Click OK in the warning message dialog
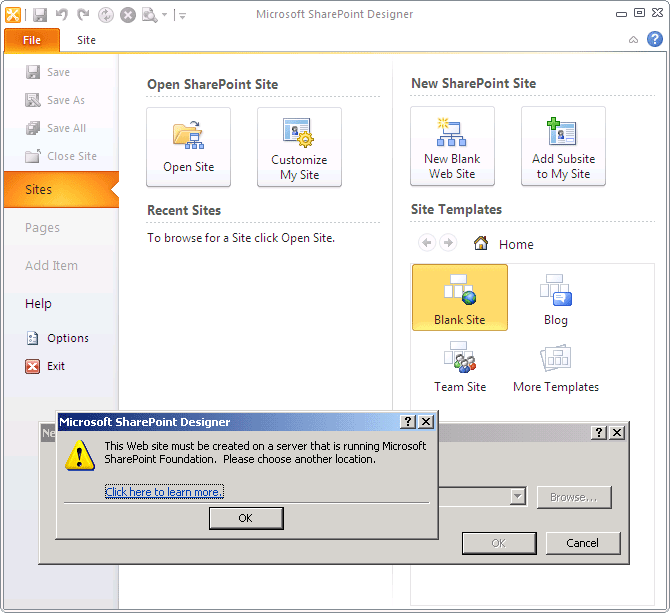 (246, 518)
